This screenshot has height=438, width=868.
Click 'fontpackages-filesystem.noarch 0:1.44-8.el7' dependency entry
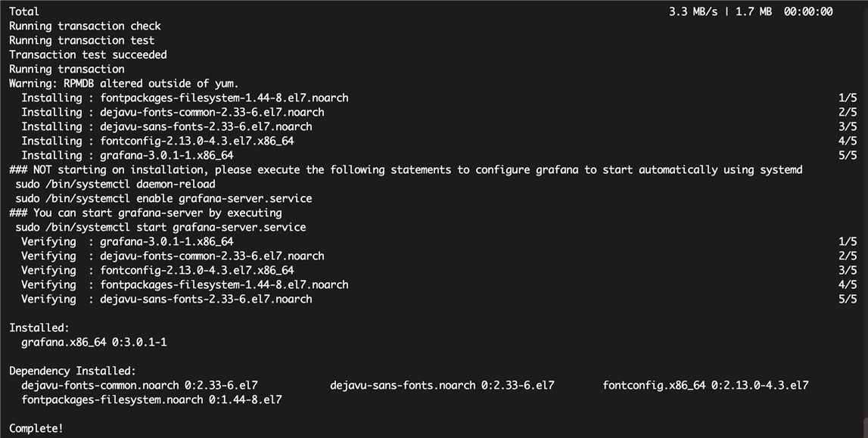(151, 400)
